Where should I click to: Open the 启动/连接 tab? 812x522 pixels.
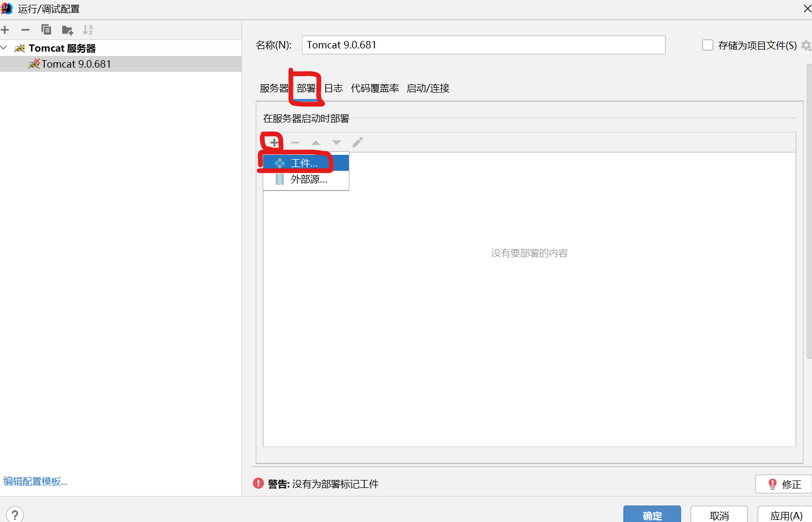pos(428,88)
